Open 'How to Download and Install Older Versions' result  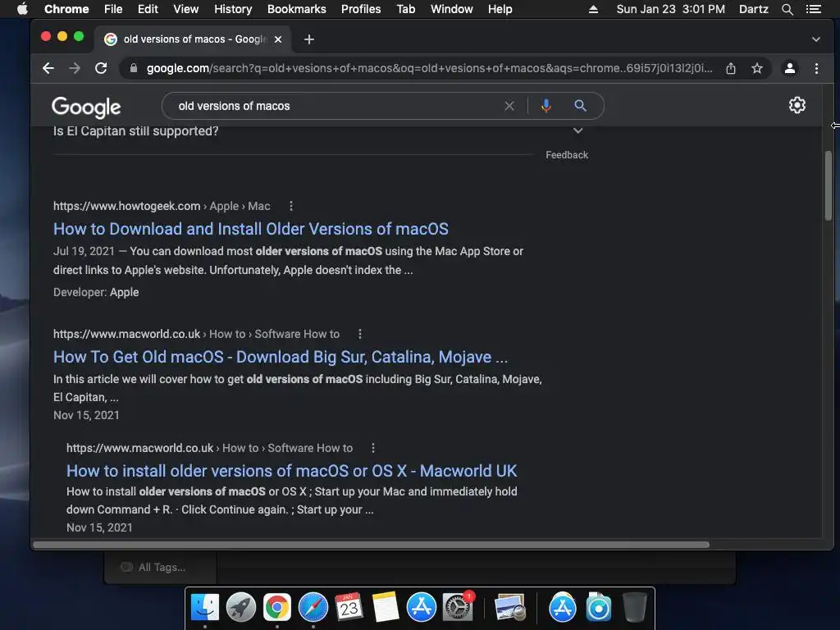click(x=251, y=229)
